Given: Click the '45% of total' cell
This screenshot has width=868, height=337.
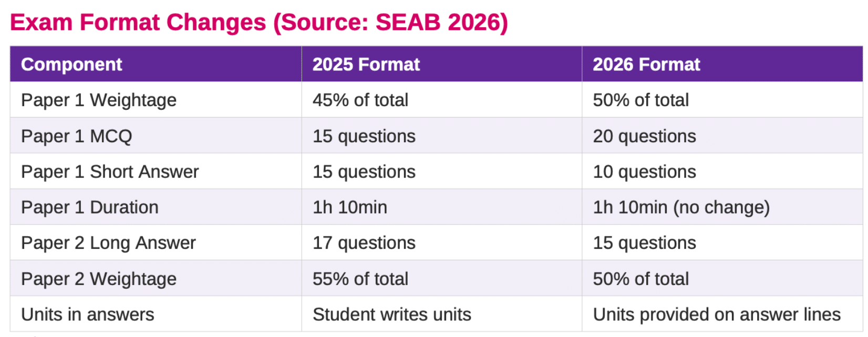Looking at the screenshot, I should pos(360,100).
